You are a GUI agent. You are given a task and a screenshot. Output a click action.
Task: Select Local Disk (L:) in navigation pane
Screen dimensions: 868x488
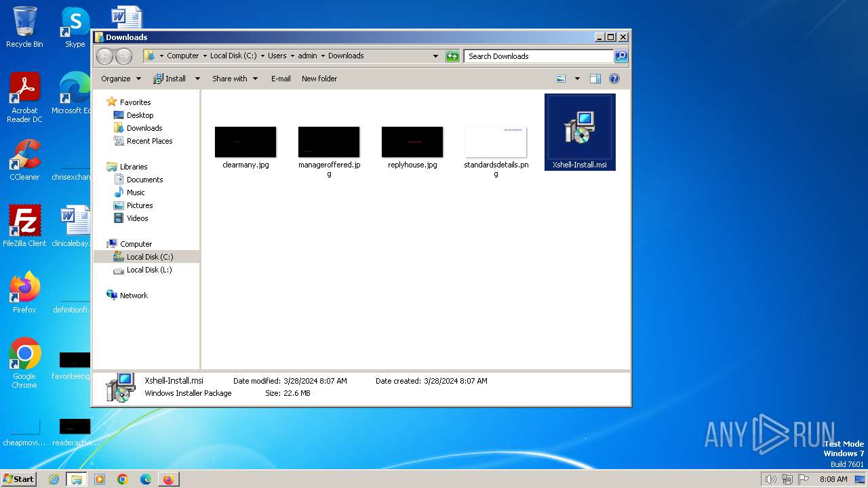coord(149,270)
